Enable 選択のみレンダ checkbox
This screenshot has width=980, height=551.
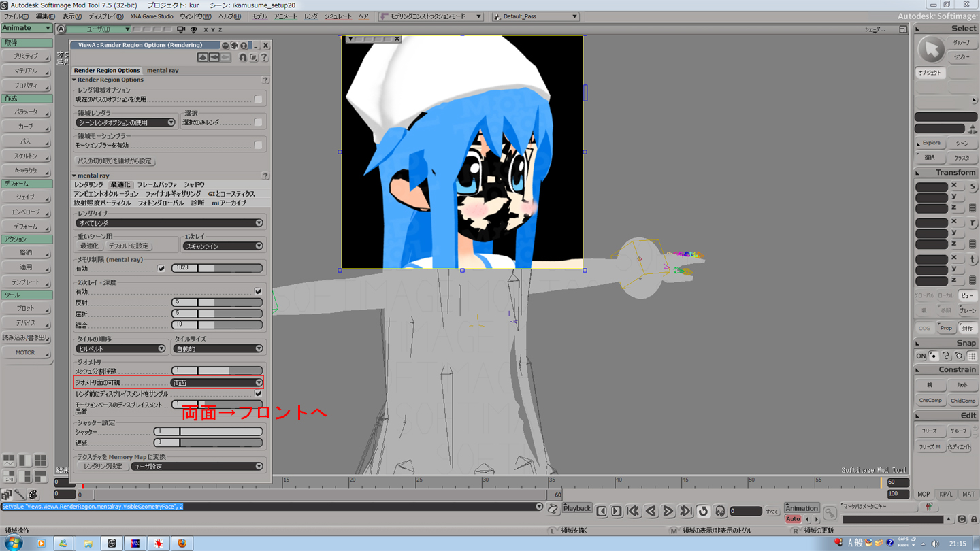click(258, 122)
